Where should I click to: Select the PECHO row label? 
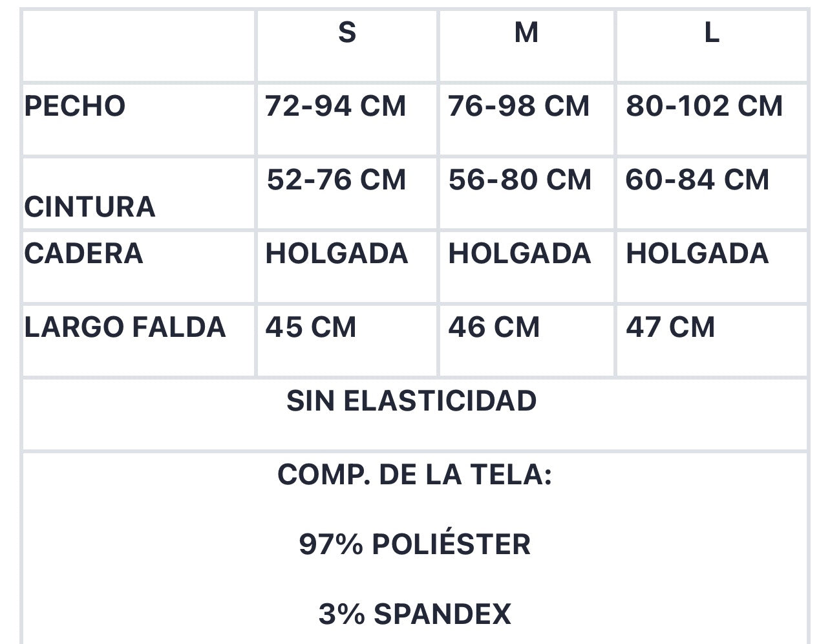pos(75,106)
